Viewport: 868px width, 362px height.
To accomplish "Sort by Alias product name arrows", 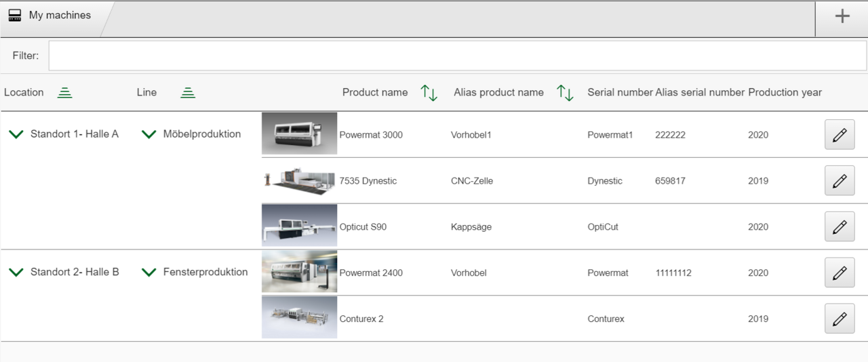I will click(x=565, y=93).
